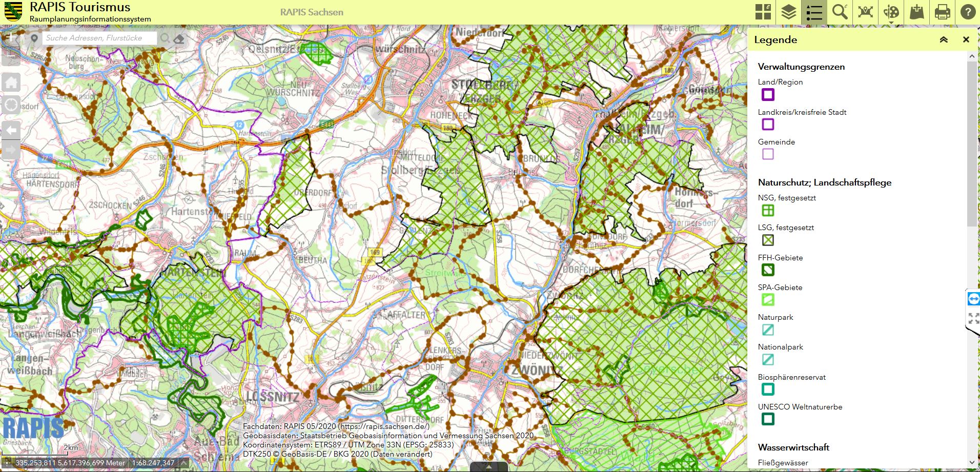Open the drawing palette tool
This screenshot has width=980, height=472.
pyautogui.click(x=891, y=12)
